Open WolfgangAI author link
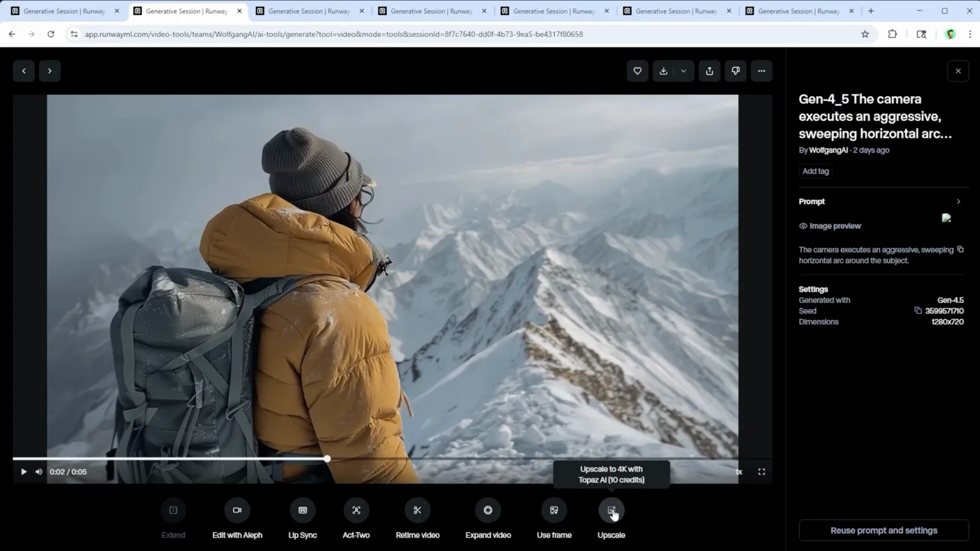Viewport: 980px width, 551px height. pyautogui.click(x=828, y=150)
